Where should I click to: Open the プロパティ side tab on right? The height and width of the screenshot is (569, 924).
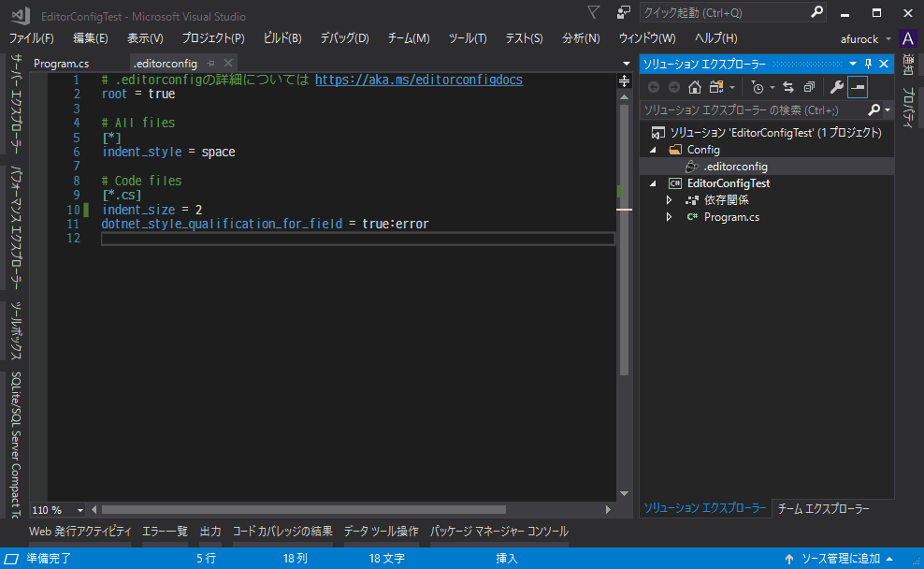pos(908,108)
